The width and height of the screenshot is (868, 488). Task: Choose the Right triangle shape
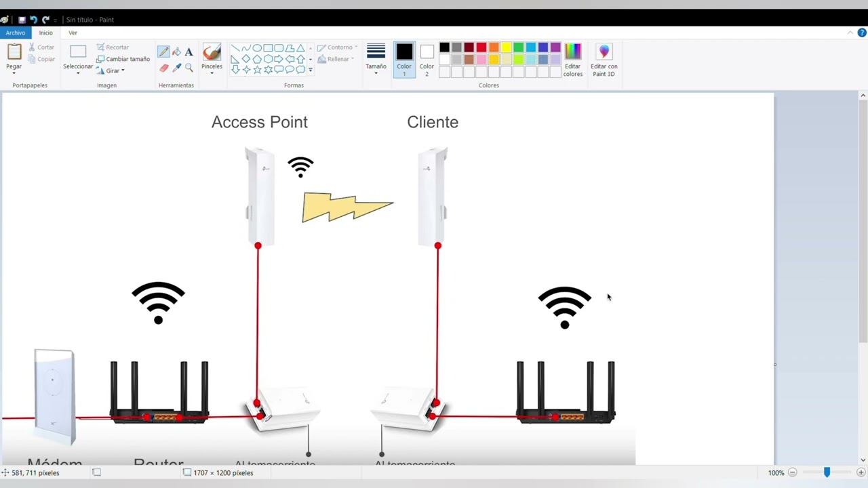point(235,60)
